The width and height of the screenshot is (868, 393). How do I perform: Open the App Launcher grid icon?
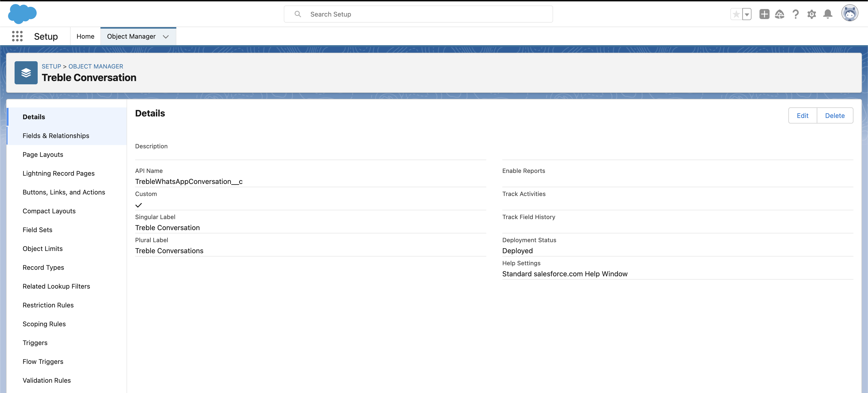point(17,36)
